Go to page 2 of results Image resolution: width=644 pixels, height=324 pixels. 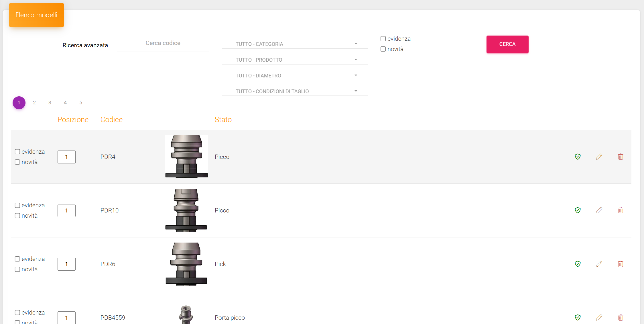(34, 103)
